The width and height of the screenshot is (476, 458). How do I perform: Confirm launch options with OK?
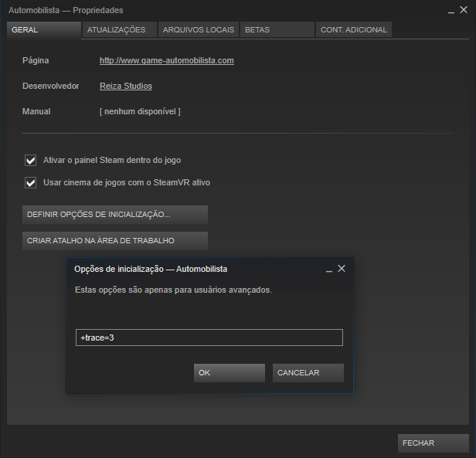pos(229,373)
